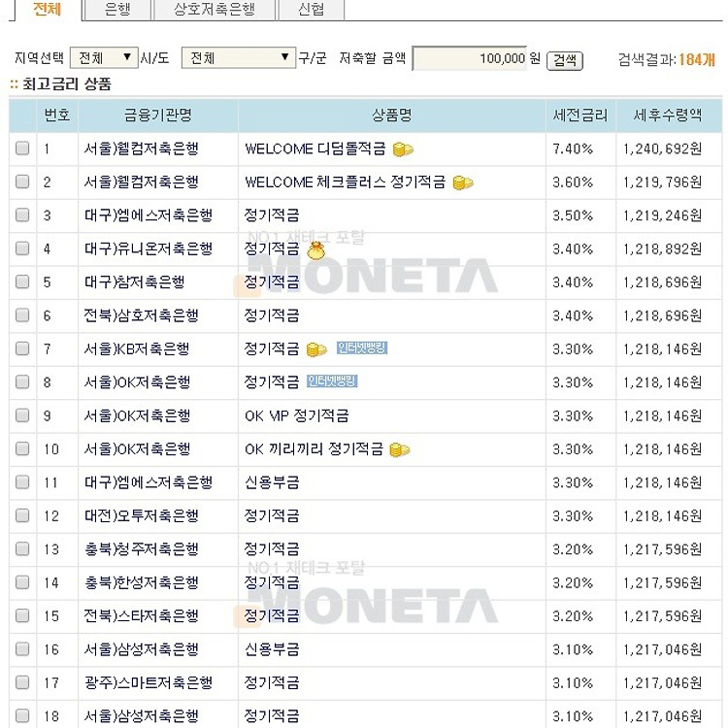The width and height of the screenshot is (728, 728).
Task: Sort by 세전금리 column header
Action: (x=579, y=116)
